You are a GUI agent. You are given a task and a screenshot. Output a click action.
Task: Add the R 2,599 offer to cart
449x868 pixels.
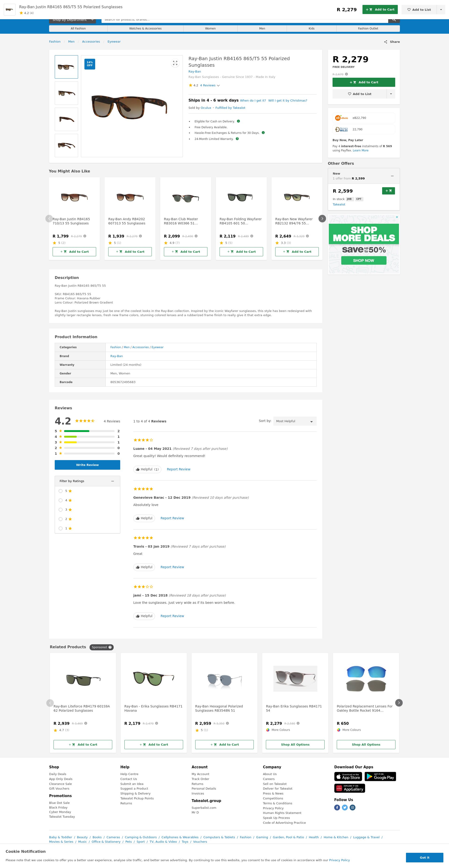click(388, 191)
